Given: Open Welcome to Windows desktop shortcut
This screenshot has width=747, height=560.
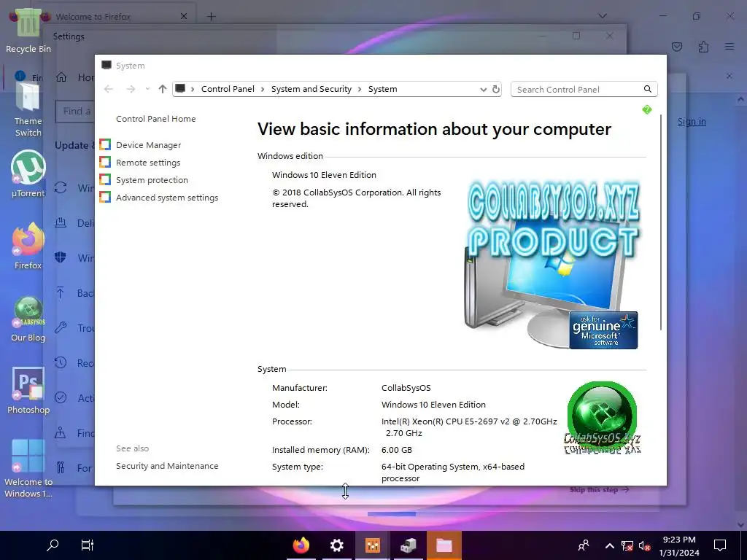Looking at the screenshot, I should (x=28, y=468).
